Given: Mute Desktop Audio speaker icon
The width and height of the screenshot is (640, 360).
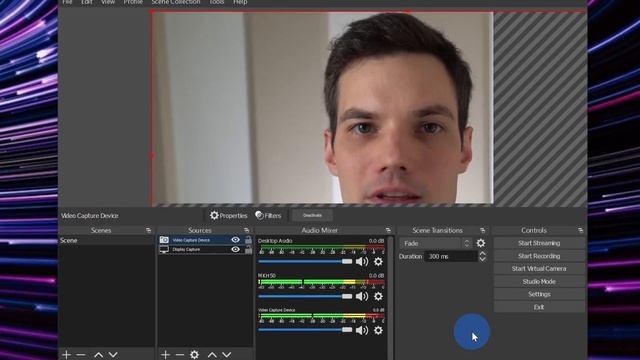Looking at the screenshot, I should point(362,262).
